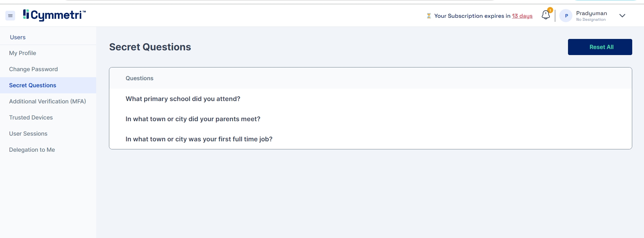The image size is (644, 238).
Task: View User Sessions page
Action: point(28,134)
